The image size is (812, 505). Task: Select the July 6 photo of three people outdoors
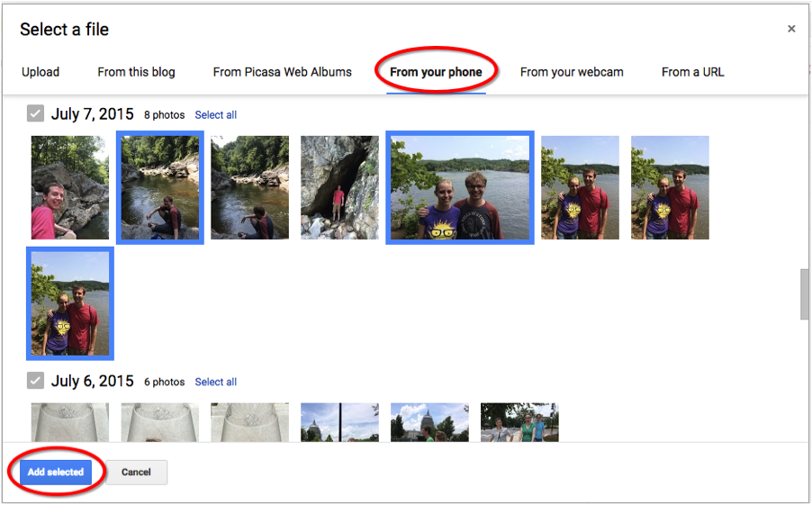click(519, 422)
